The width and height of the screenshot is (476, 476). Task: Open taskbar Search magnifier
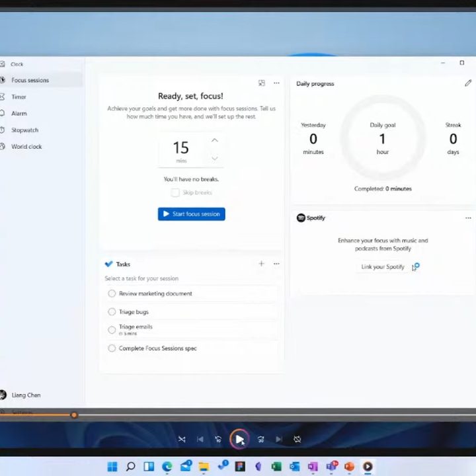tap(130, 466)
